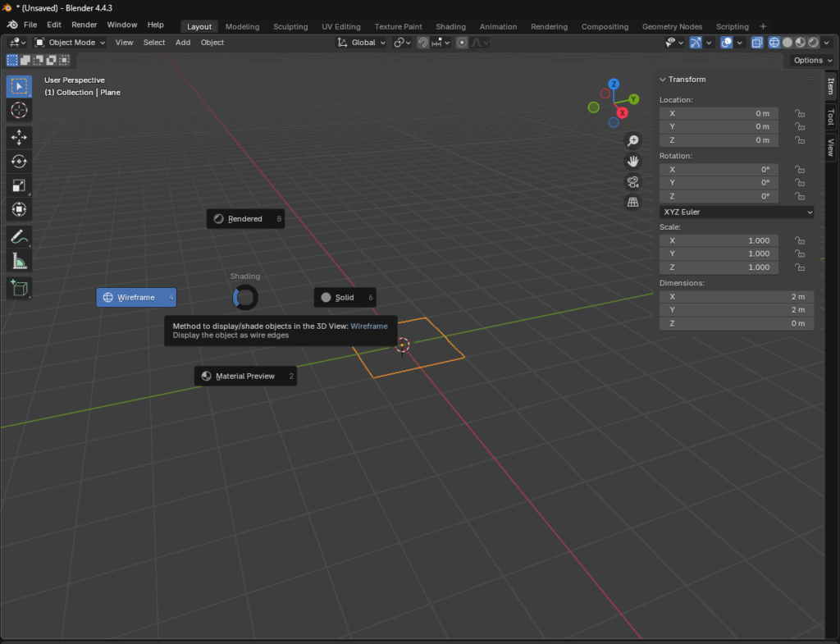Lock the Location X value
Image resolution: width=840 pixels, height=644 pixels.
800,113
